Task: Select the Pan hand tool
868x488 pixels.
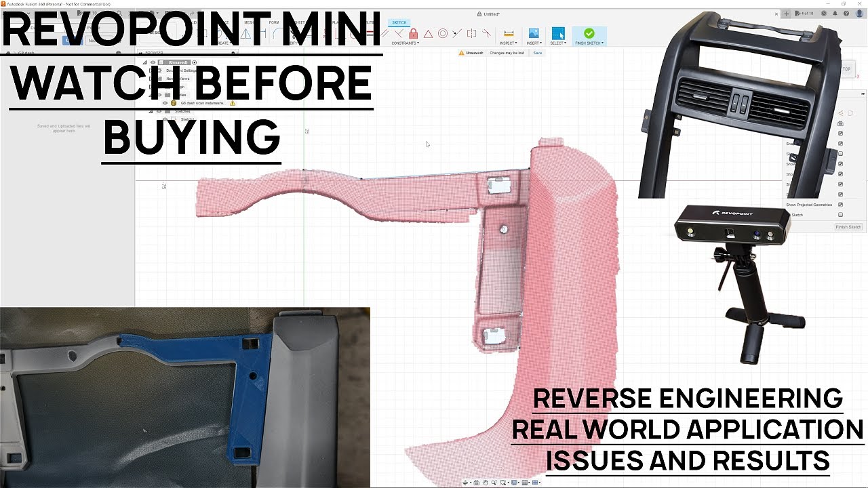Action: click(486, 483)
